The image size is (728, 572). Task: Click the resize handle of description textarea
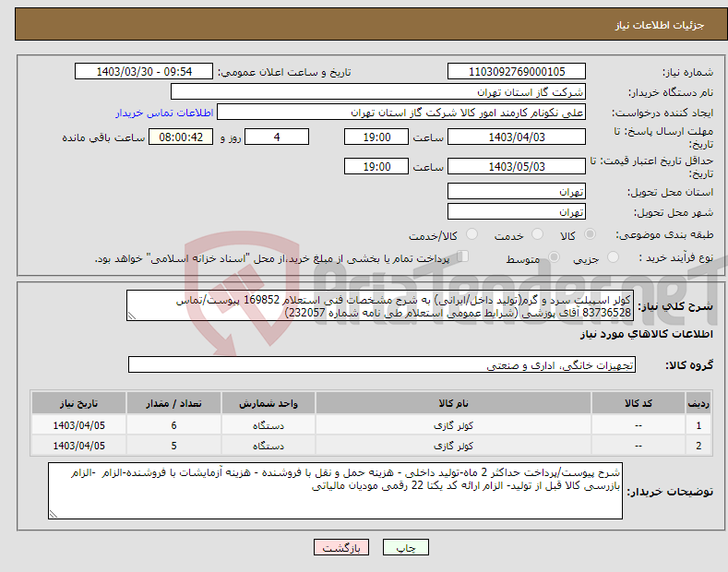pyautogui.click(x=132, y=316)
